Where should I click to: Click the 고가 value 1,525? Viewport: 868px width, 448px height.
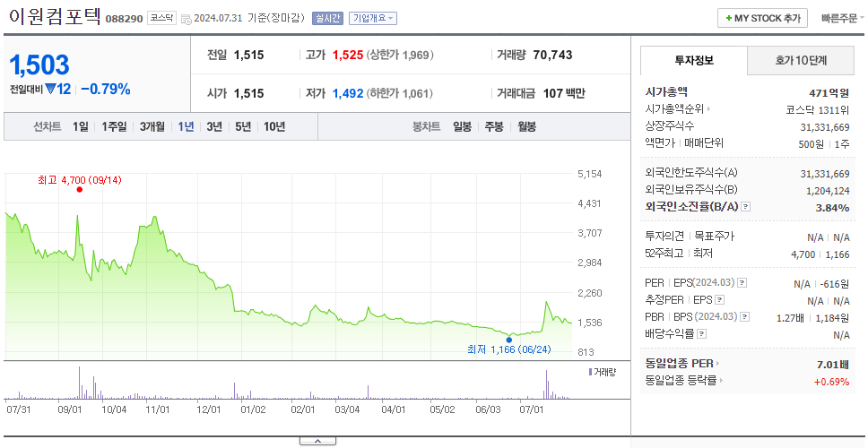coord(348,56)
